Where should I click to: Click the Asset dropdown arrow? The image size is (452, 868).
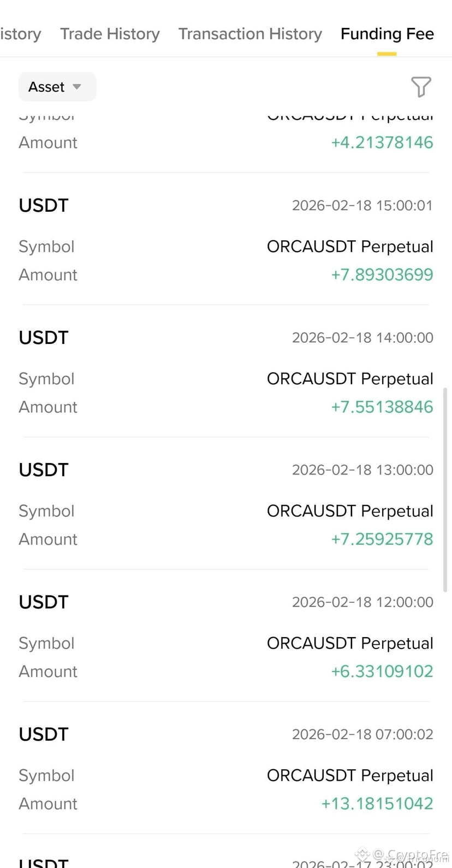pyautogui.click(x=77, y=87)
